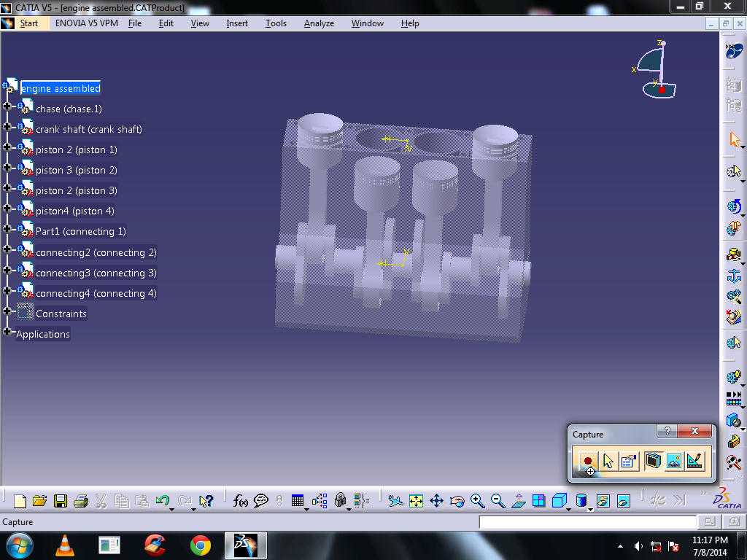Click the Select arrow tool in right toolbar

click(x=734, y=140)
